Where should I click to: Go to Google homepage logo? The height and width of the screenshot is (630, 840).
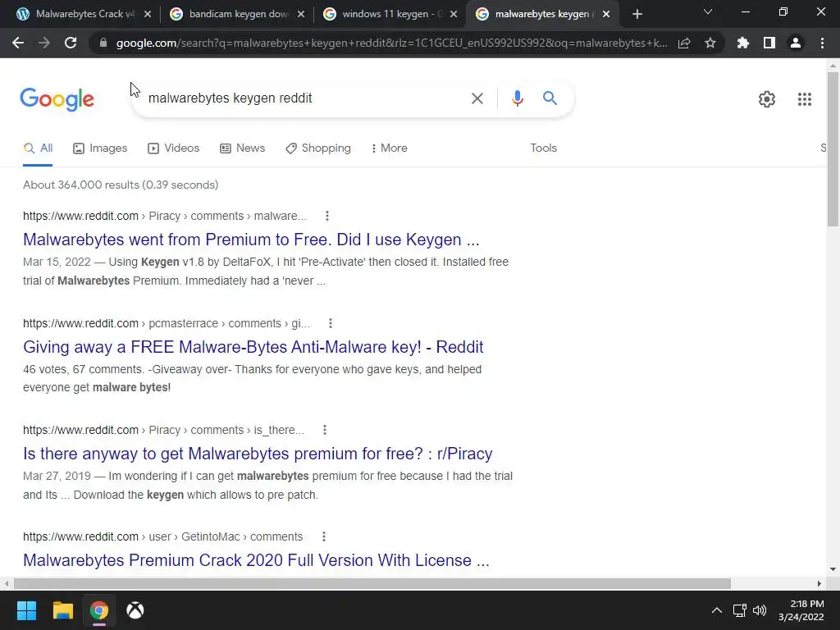coord(57,99)
